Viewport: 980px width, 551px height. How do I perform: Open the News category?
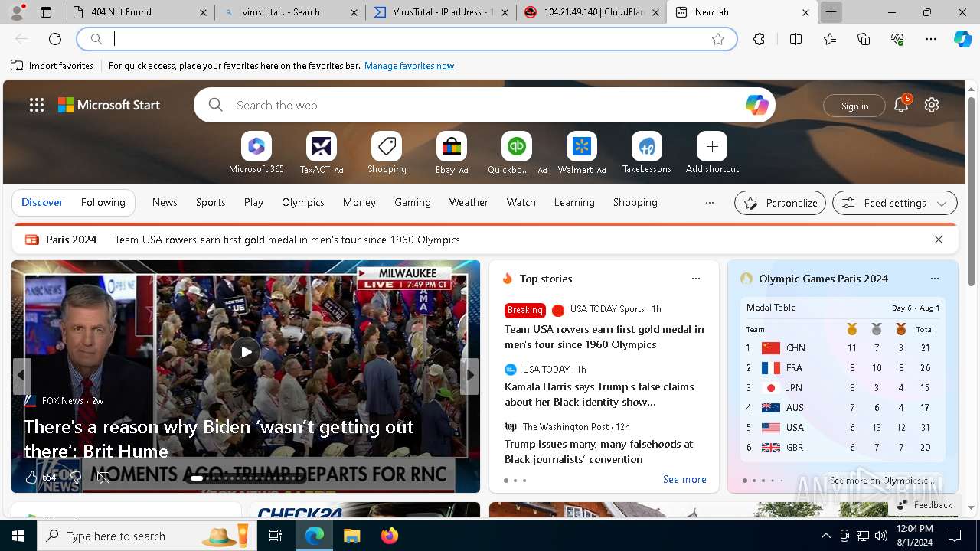click(165, 202)
